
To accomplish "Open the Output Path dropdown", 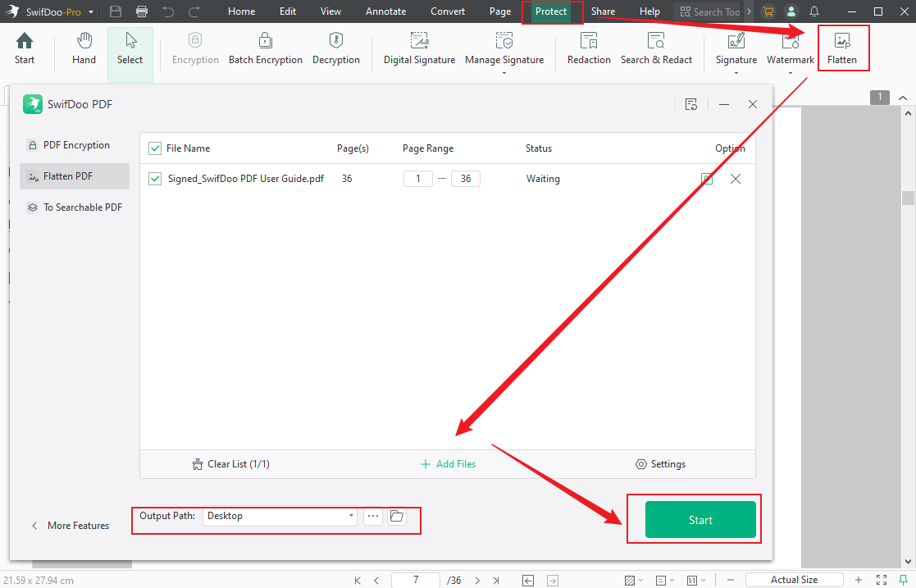I will 351,516.
